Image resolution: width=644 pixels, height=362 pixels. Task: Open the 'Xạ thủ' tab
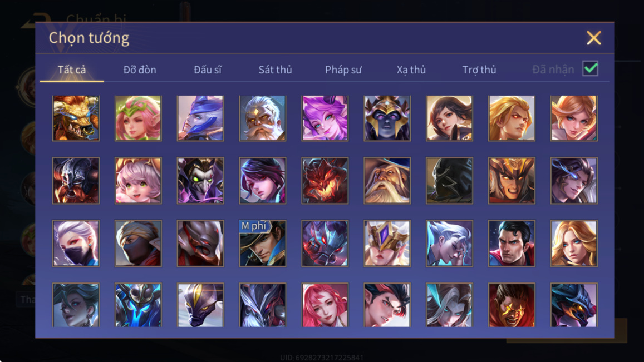click(411, 70)
